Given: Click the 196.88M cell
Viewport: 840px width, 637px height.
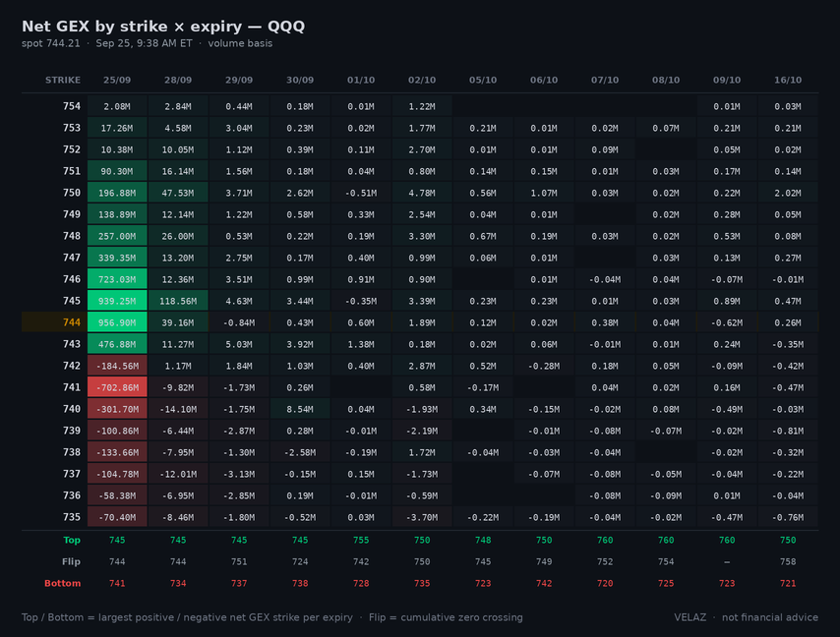Looking at the screenshot, I should 117,193.
